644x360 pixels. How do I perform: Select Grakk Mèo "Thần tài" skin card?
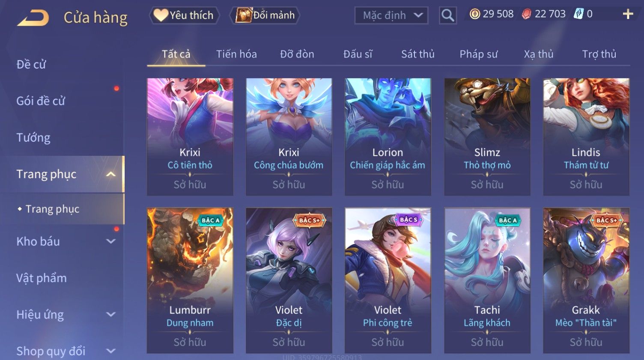coord(586,280)
